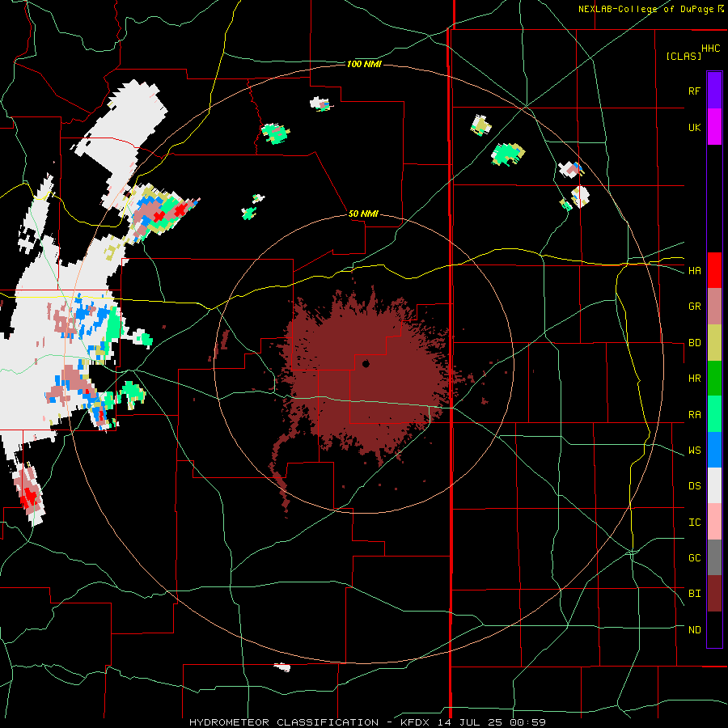Select the IC light pink legend swatch
The height and width of the screenshot is (728, 728).
coord(714,522)
